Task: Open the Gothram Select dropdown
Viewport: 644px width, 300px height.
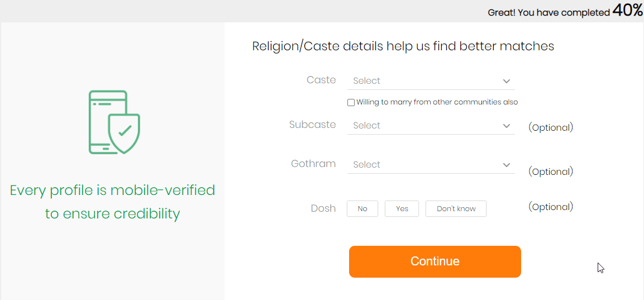Action: pos(431,165)
